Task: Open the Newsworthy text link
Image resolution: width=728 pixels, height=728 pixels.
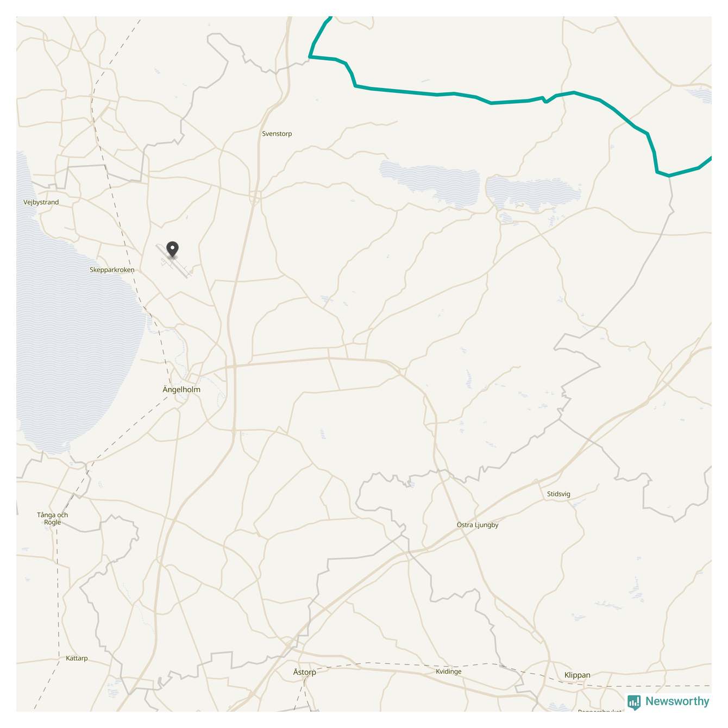Action: (x=677, y=701)
